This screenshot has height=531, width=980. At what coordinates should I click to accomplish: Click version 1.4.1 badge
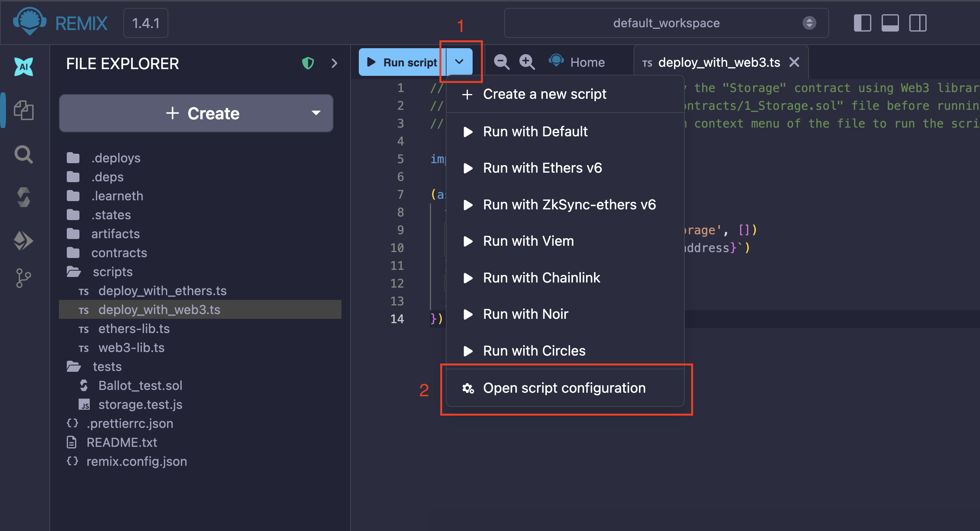pos(146,23)
